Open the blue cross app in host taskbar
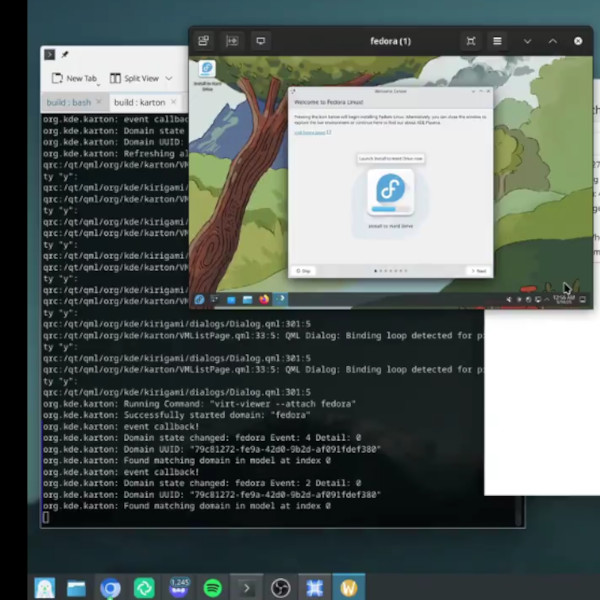Viewport: 600px width, 600px height. [314, 587]
